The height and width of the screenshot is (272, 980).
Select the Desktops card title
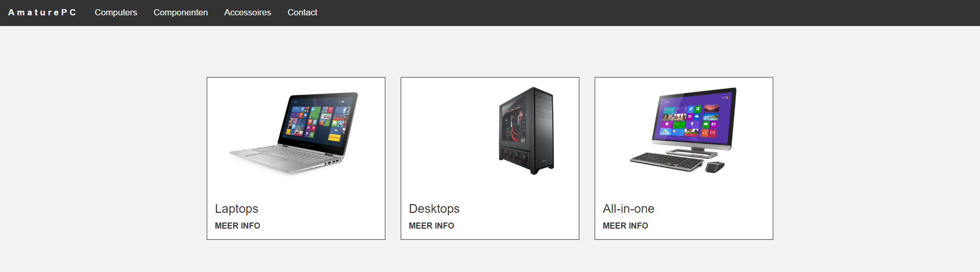pyautogui.click(x=434, y=209)
